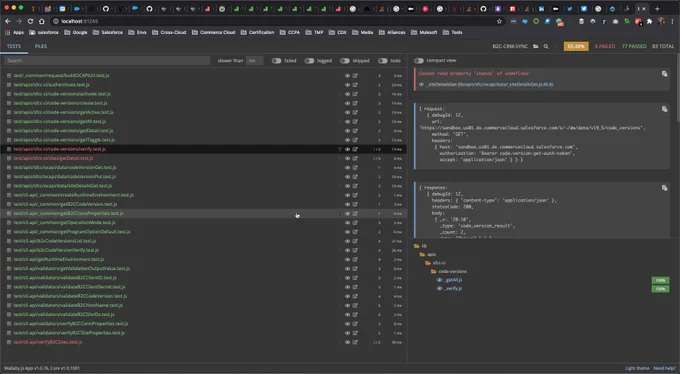Switch to the FILES tab

point(41,46)
